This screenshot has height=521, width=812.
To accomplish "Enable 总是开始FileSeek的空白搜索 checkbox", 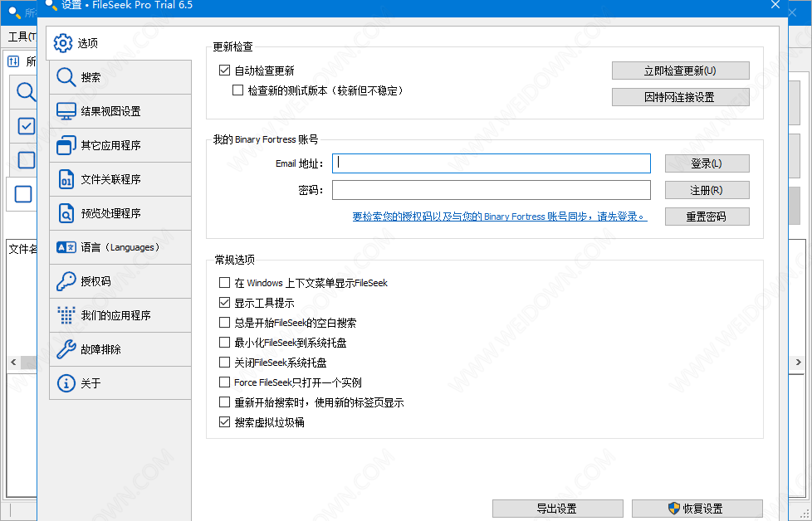I will [224, 323].
